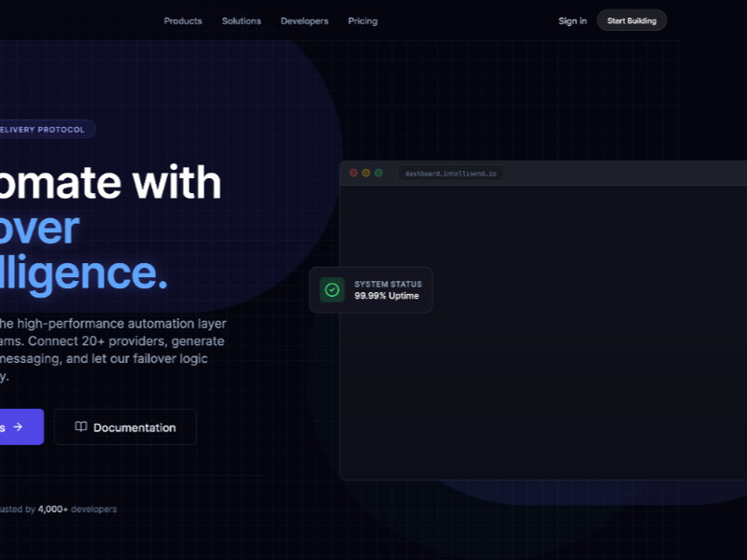Image resolution: width=747 pixels, height=560 pixels.
Task: Open the Documentation page
Action: coord(125,427)
